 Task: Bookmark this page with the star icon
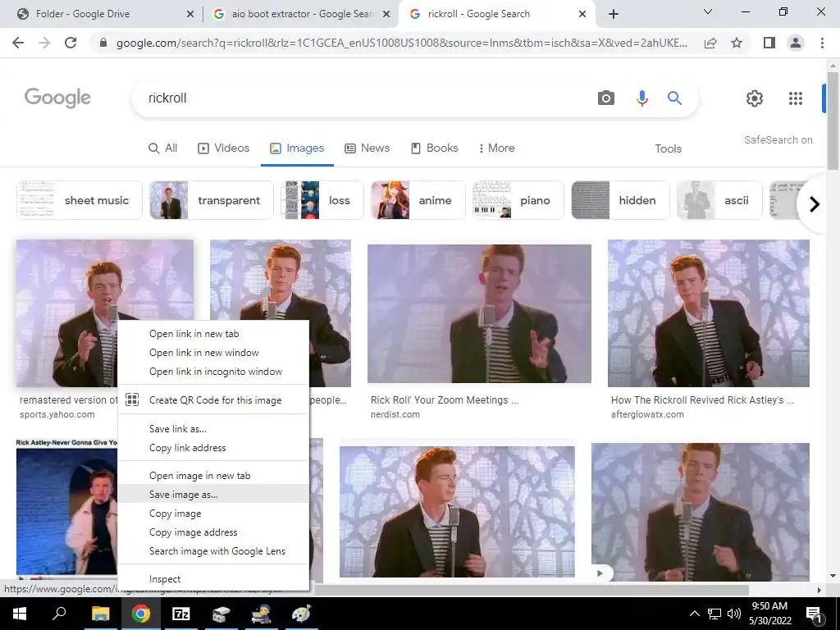point(737,43)
